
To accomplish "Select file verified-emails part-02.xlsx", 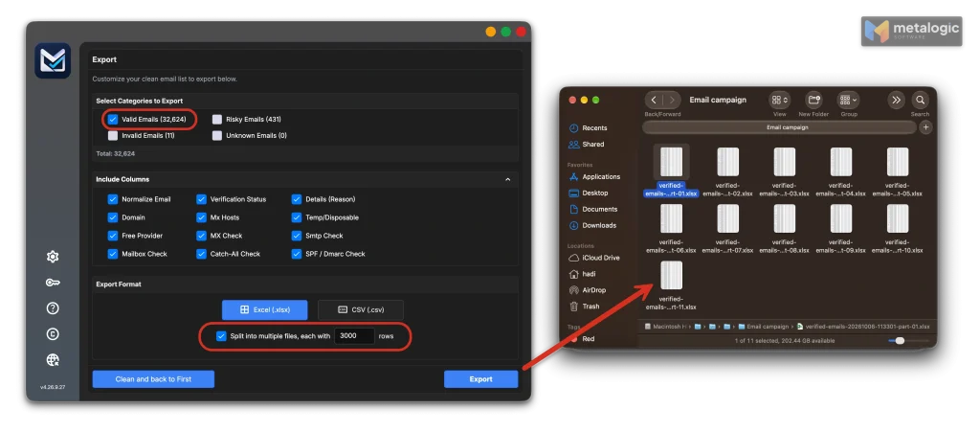I will click(727, 171).
